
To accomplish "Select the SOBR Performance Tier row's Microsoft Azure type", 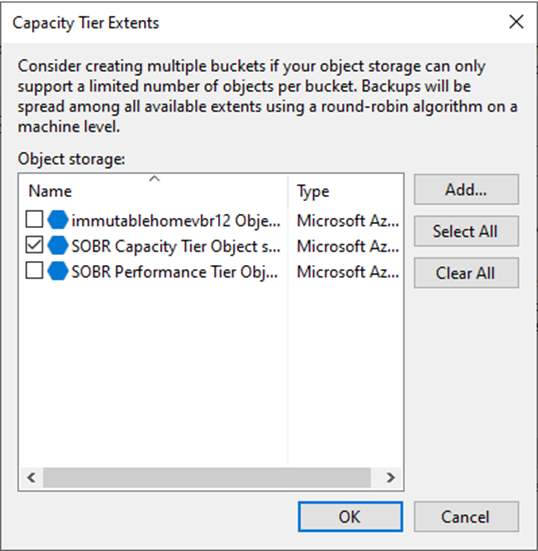I will click(x=348, y=272).
